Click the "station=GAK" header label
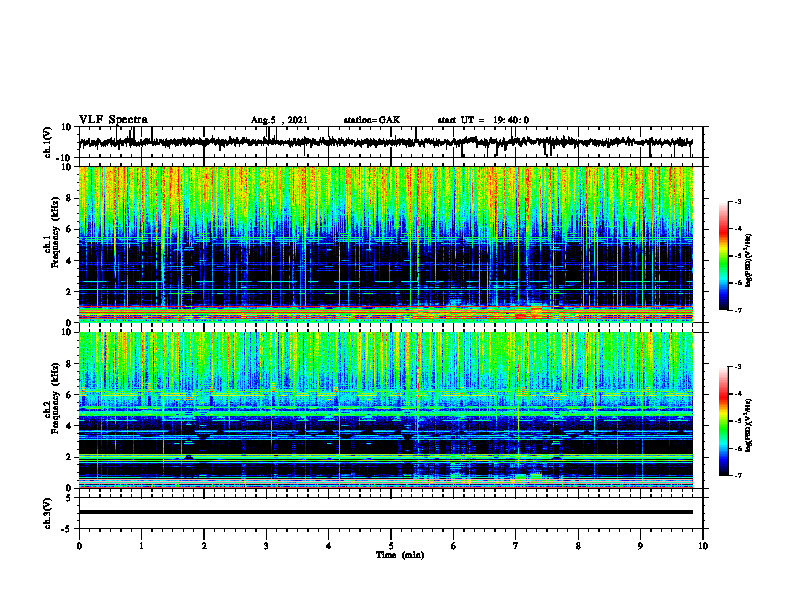The width and height of the screenshot is (792, 612). click(x=372, y=120)
